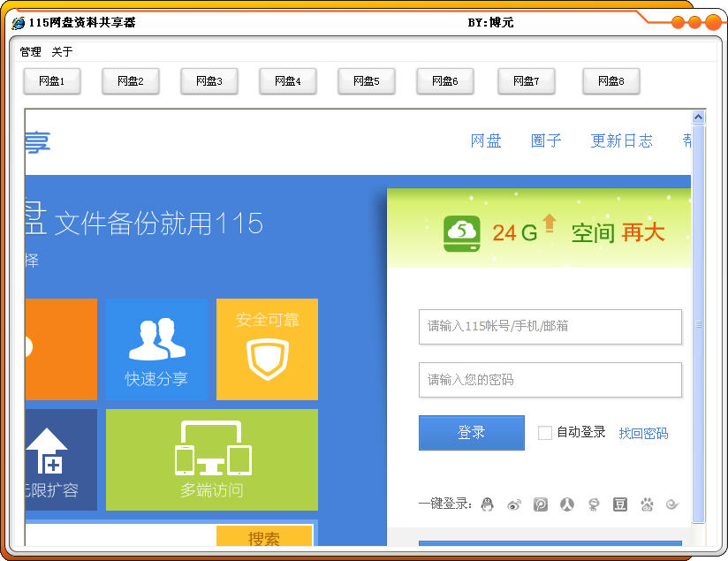Open the 圈子 navigation link

pos(546,140)
